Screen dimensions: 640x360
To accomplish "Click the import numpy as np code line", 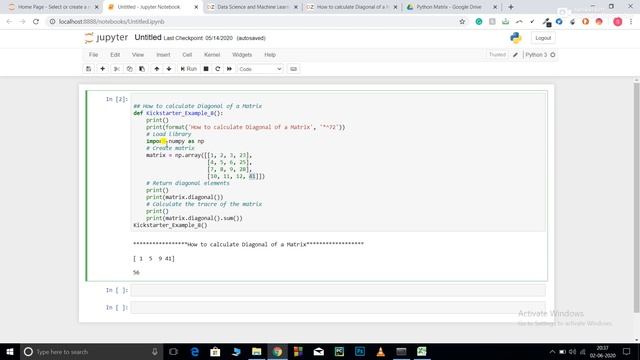I will (175, 141).
